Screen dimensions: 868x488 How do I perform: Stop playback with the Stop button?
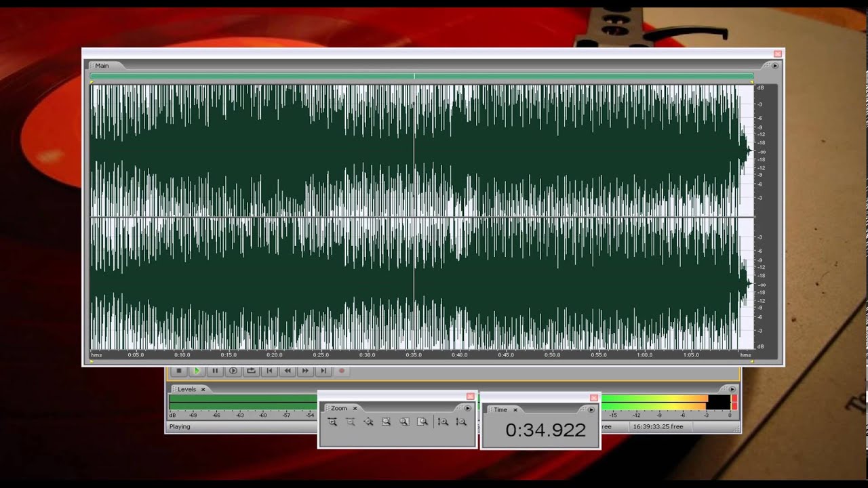179,371
